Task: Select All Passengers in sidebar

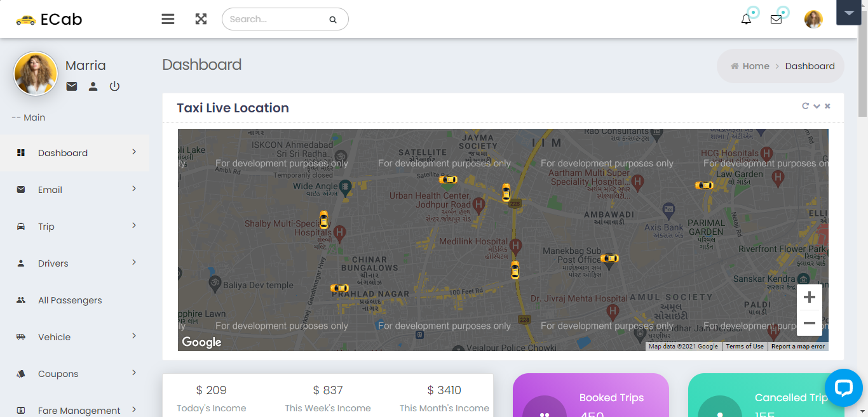Action: tap(70, 300)
